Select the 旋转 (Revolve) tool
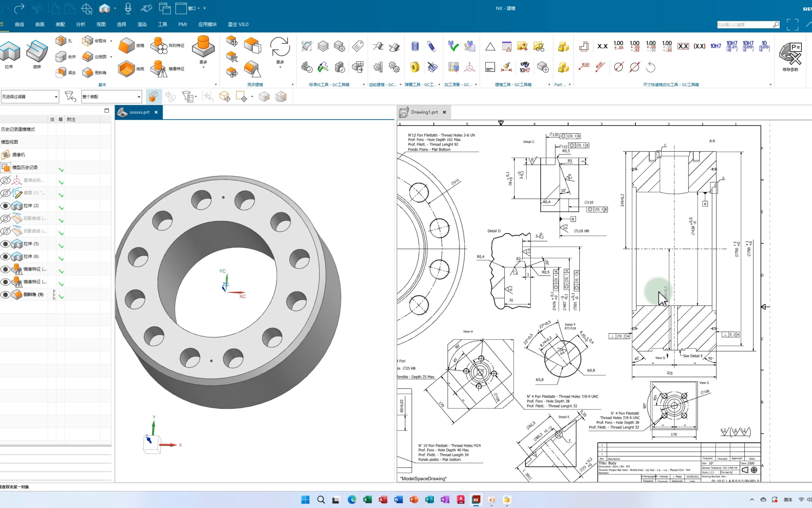 (x=37, y=54)
